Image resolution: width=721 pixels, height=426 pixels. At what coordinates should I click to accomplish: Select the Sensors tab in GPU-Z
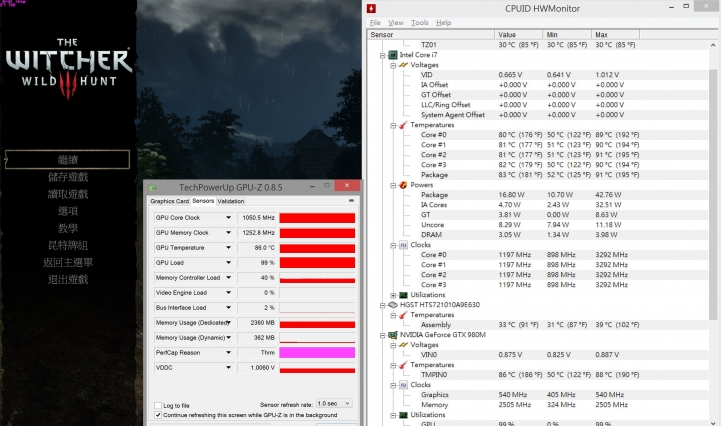coord(203,201)
